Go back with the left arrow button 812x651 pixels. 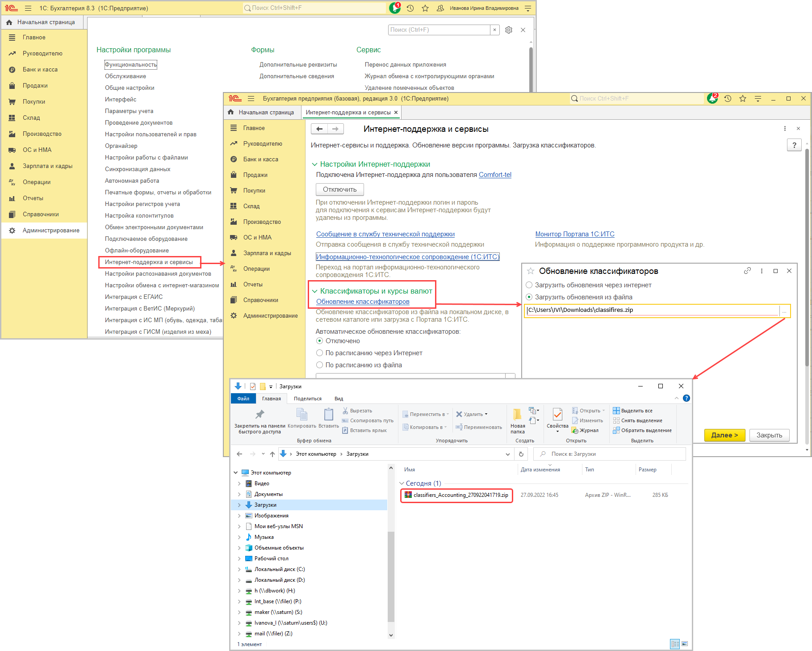coord(319,129)
